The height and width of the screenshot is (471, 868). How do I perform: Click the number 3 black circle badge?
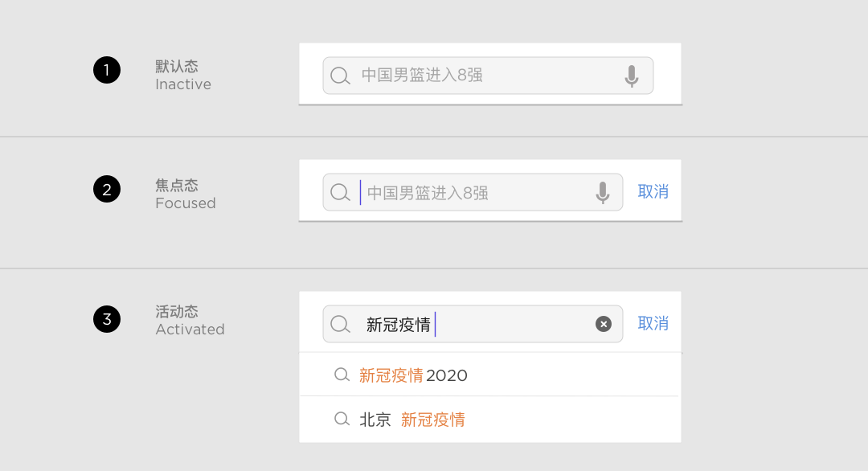[x=107, y=319]
